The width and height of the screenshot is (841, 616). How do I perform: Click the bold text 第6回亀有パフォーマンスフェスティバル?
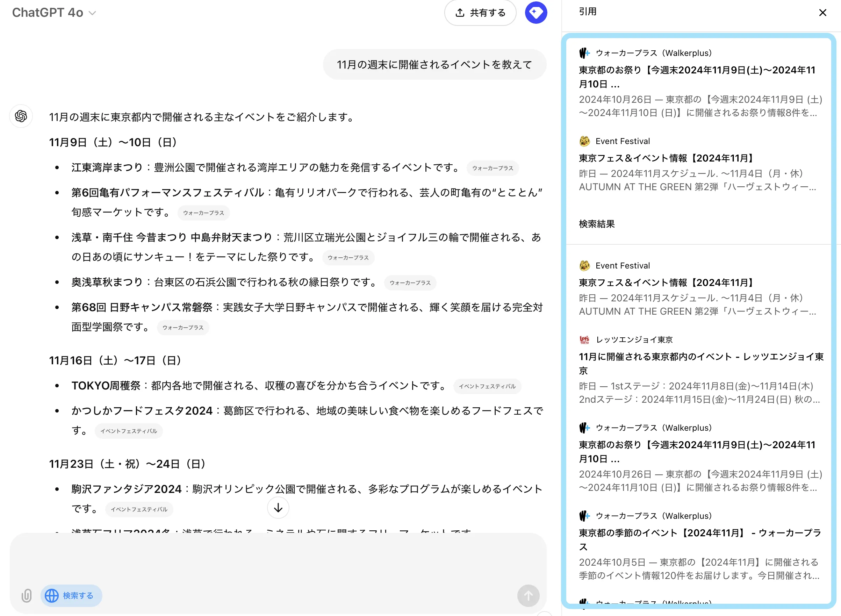pyautogui.click(x=168, y=192)
